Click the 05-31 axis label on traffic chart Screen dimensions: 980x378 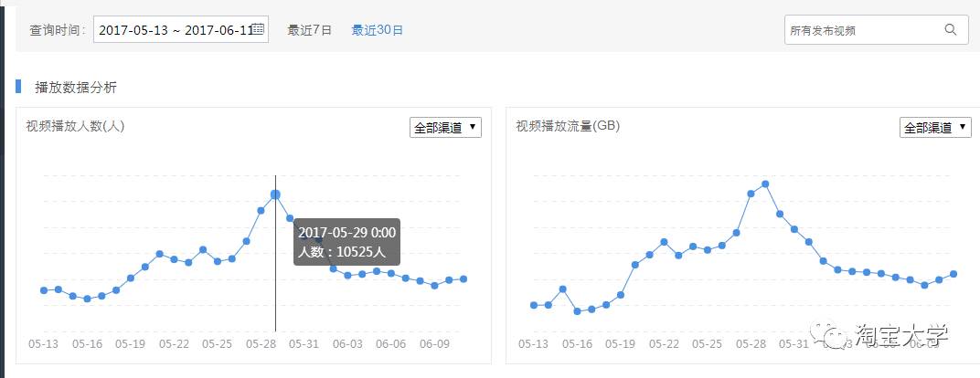pyautogui.click(x=794, y=343)
